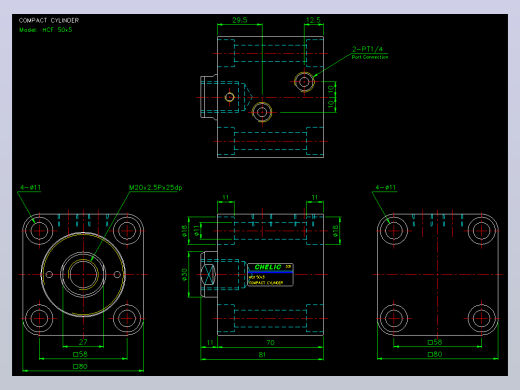The width and height of the screenshot is (520, 390).
Task: Select the 2-PT1/4 leader label
Action: pyautogui.click(x=367, y=49)
